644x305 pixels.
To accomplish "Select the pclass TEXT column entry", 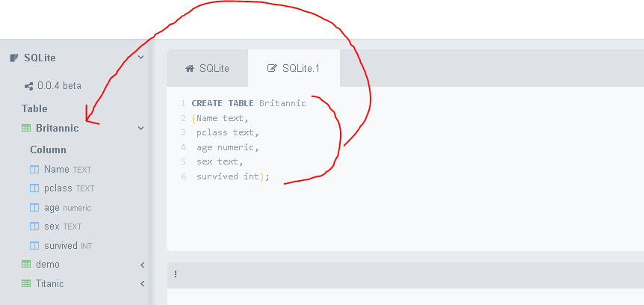I will click(69, 188).
